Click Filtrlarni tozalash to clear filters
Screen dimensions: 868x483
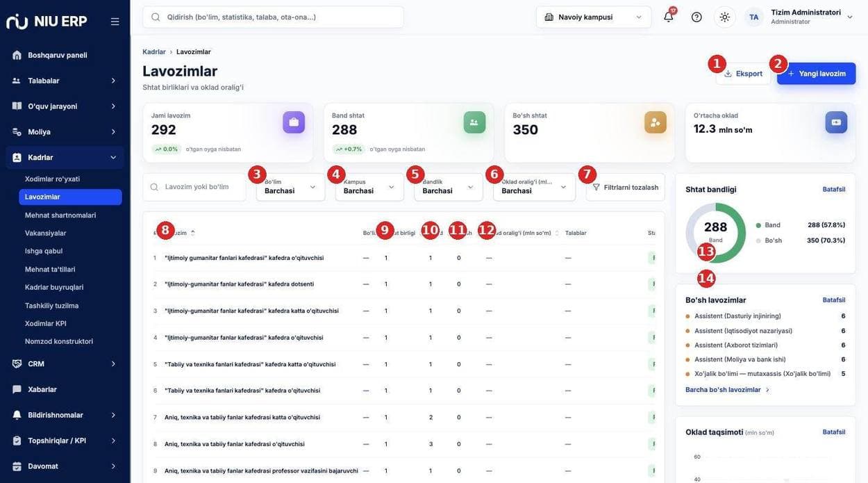click(x=626, y=187)
